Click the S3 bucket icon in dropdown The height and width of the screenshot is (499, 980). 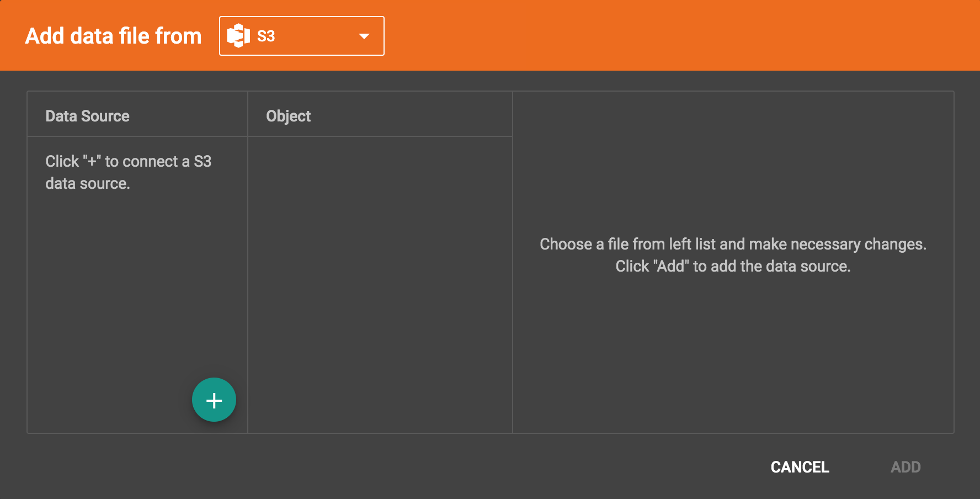point(238,36)
